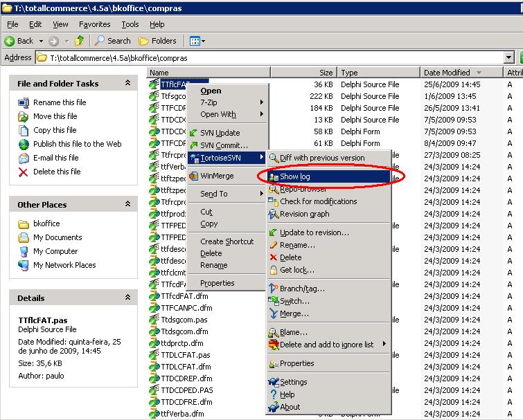
Task: Select the ttfVerba.dfm file
Action: [x=182, y=414]
